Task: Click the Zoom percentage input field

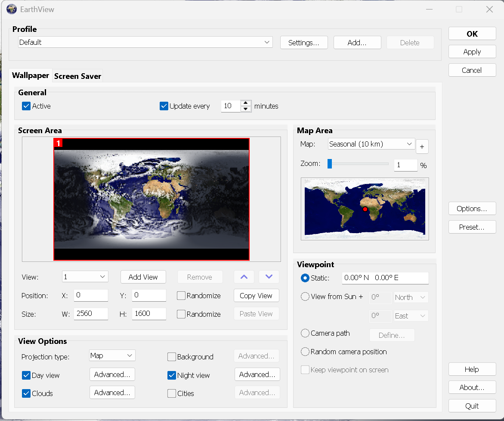Action: [405, 165]
